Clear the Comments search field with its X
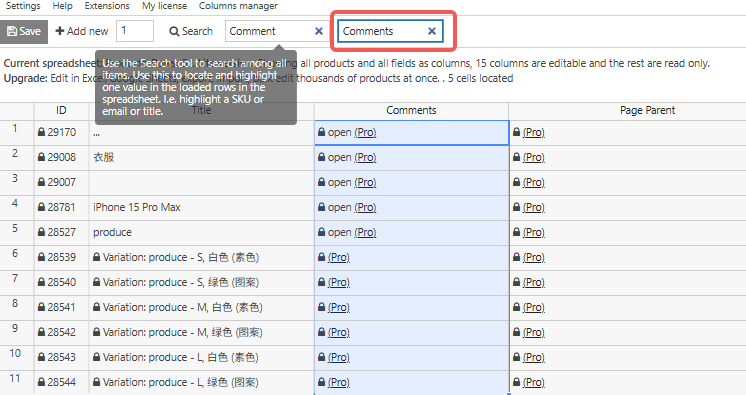Viewport: 746px width, 395px height. 432,31
